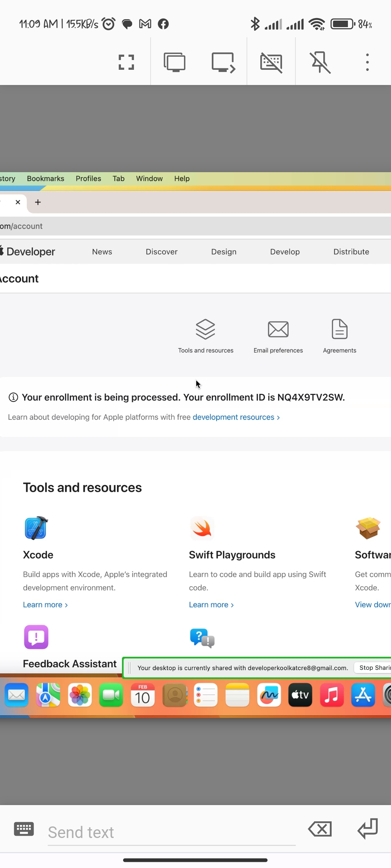Image resolution: width=391 pixels, height=868 pixels.
Task: Open the News navigation item
Action: pyautogui.click(x=102, y=252)
